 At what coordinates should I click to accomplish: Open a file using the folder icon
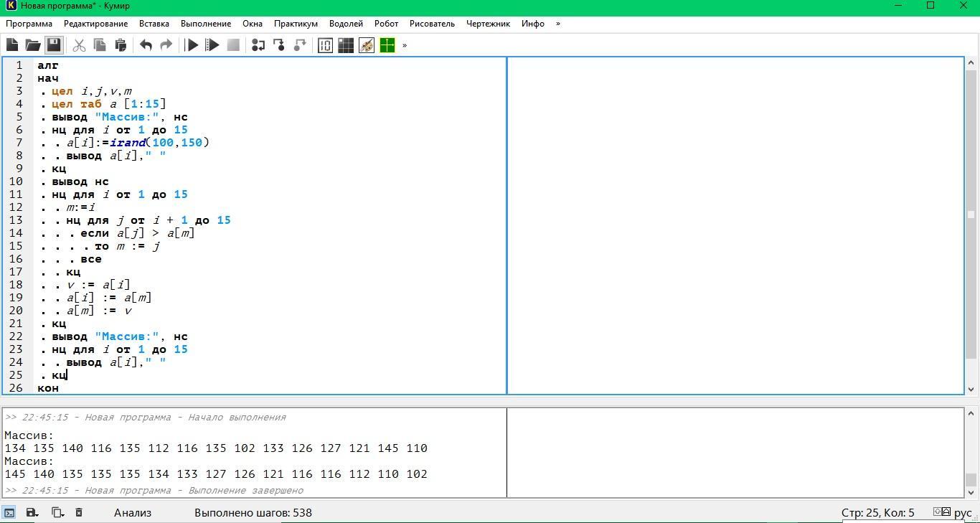[33, 45]
